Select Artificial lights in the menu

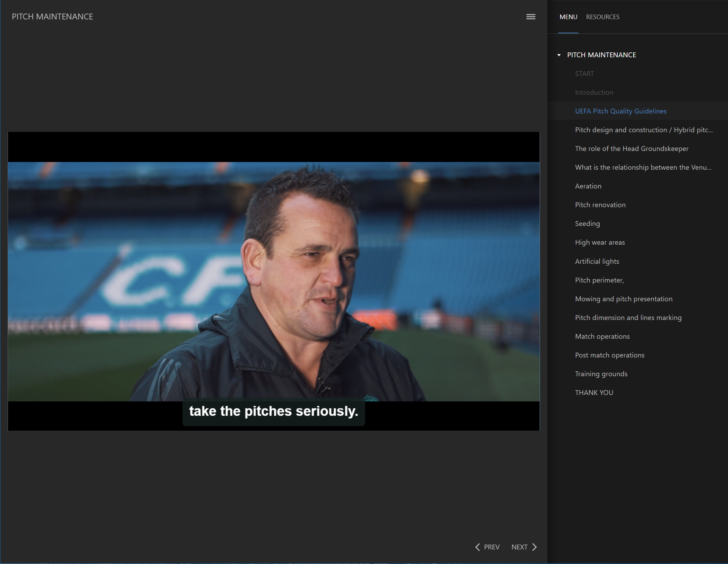coord(597,261)
